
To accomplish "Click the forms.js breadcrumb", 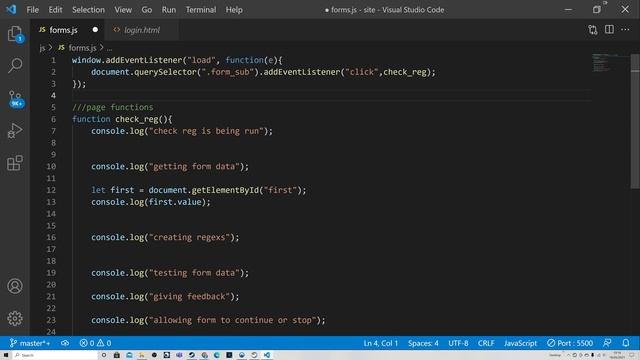I will [x=78, y=48].
